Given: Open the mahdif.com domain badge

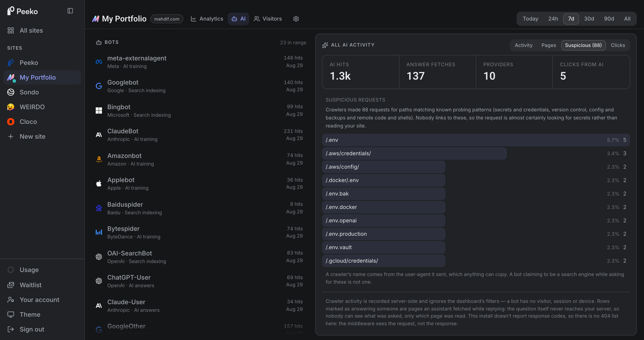Looking at the screenshot, I should (x=167, y=19).
